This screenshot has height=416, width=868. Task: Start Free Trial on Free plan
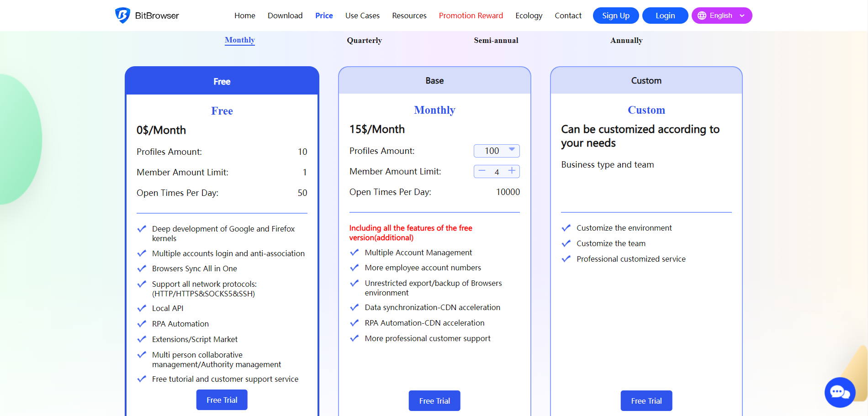click(222, 400)
